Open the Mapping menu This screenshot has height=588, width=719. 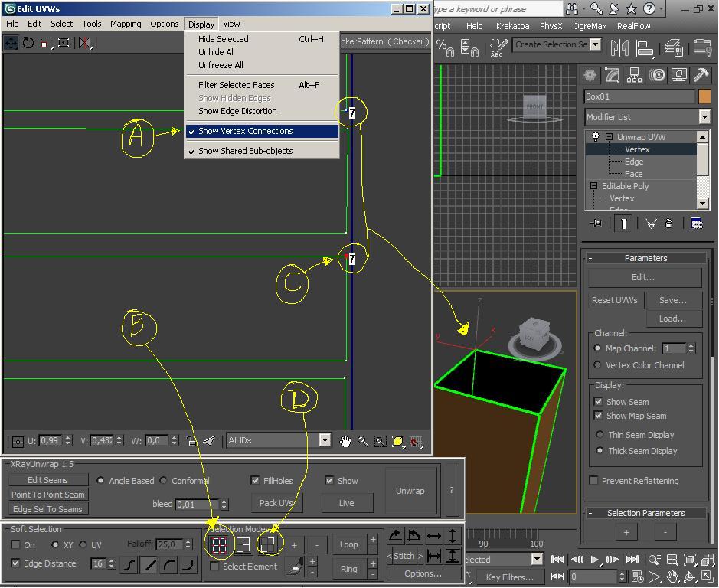coord(126,24)
